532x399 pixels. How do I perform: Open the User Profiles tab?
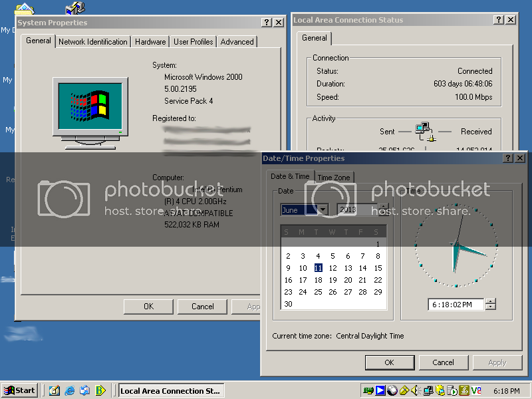pos(193,42)
